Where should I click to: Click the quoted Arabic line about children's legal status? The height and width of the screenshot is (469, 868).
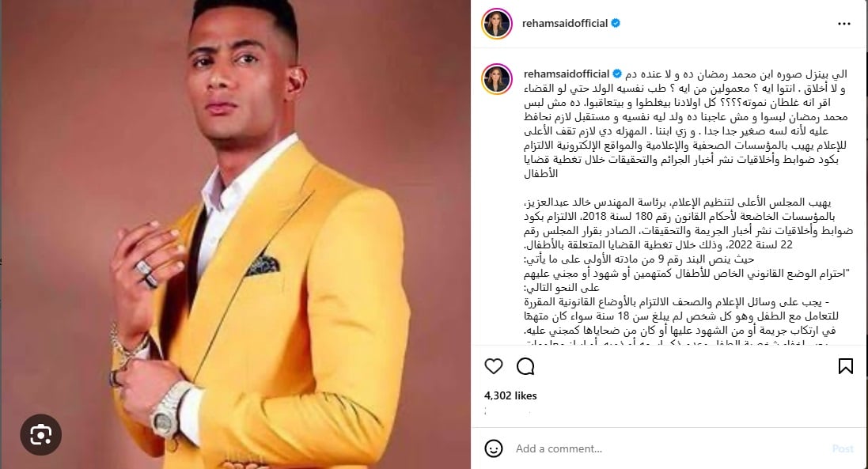[686, 274]
